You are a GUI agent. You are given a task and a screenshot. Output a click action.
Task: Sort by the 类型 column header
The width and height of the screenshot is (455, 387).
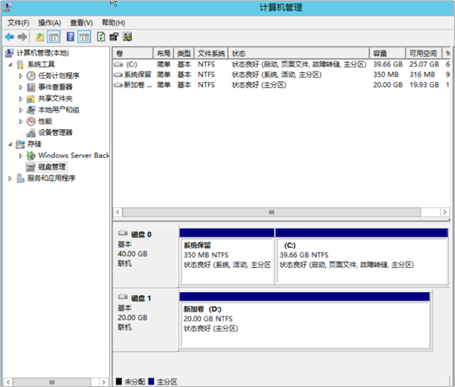coord(184,53)
